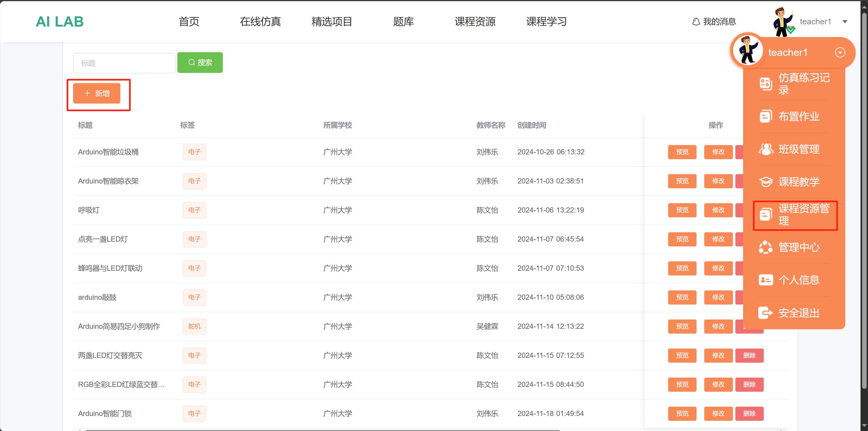
Task: Click the course teaching graduation cap icon
Action: click(766, 182)
